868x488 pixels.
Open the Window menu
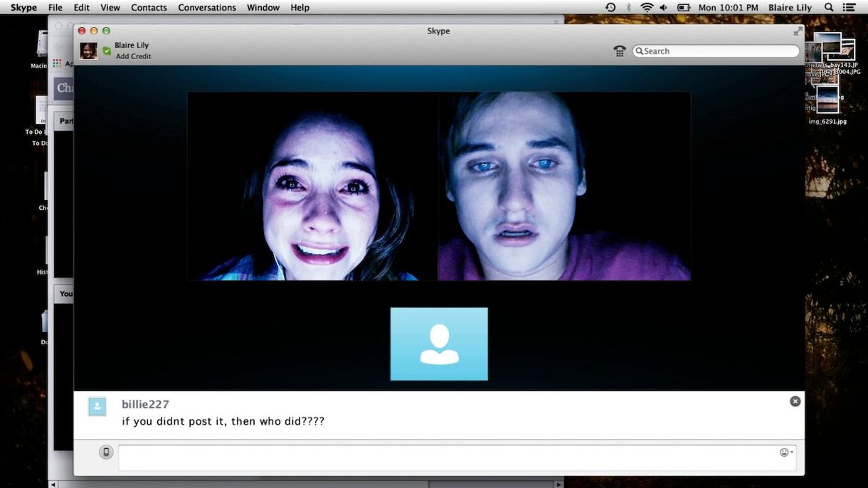263,7
